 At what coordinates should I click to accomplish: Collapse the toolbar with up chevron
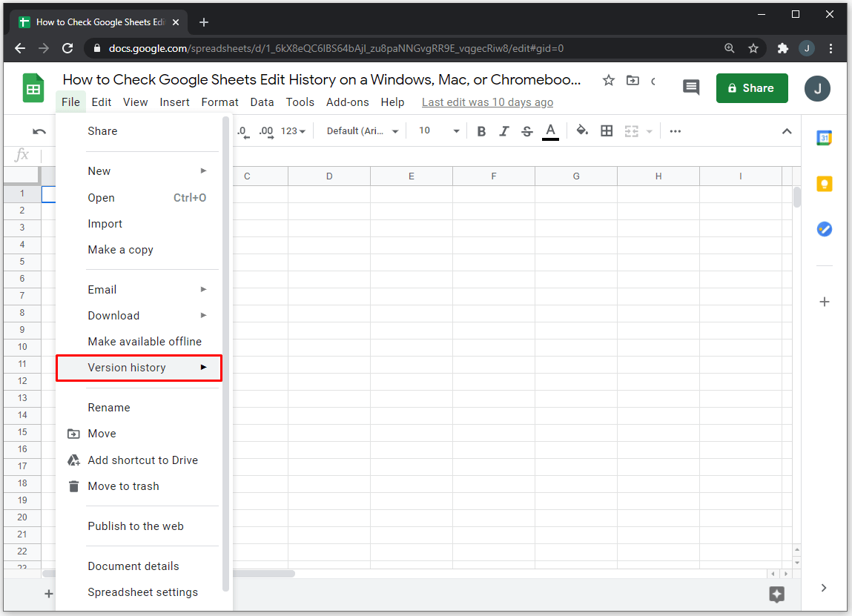[787, 131]
